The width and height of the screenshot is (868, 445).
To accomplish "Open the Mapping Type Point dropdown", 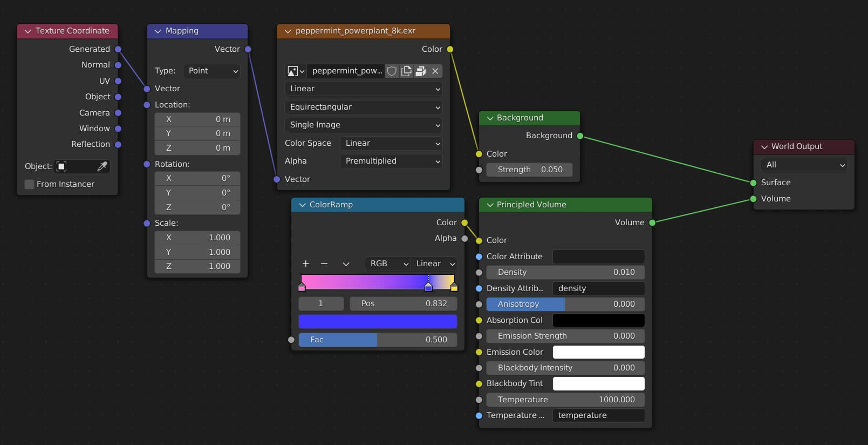I will [211, 71].
